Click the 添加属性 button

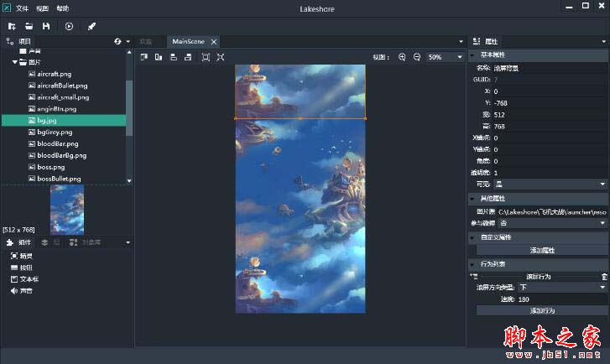(542, 251)
